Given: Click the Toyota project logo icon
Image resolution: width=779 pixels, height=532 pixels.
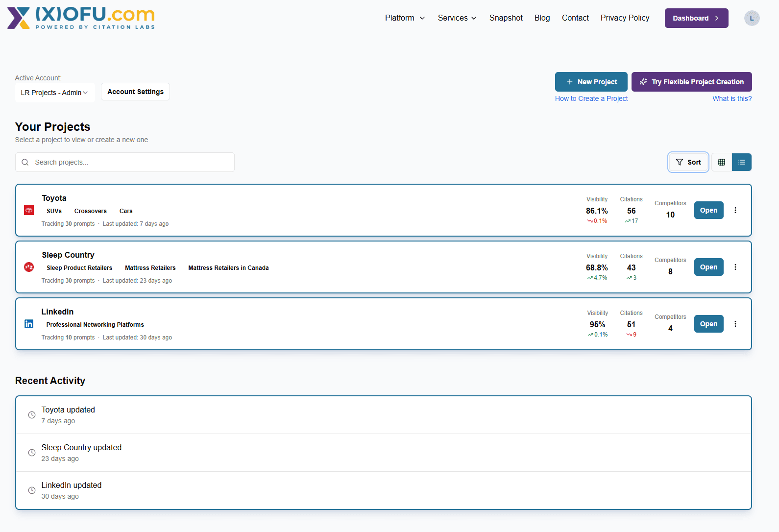Looking at the screenshot, I should pos(29,210).
